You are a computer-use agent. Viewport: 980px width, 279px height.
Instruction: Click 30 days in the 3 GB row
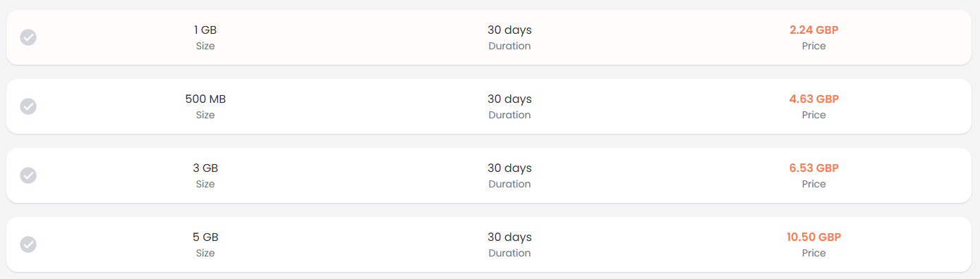click(x=509, y=168)
